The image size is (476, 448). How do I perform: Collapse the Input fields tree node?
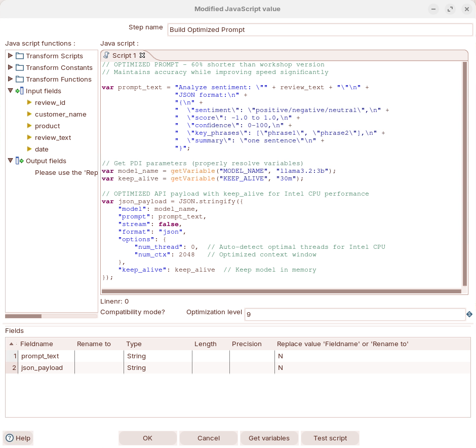11,91
